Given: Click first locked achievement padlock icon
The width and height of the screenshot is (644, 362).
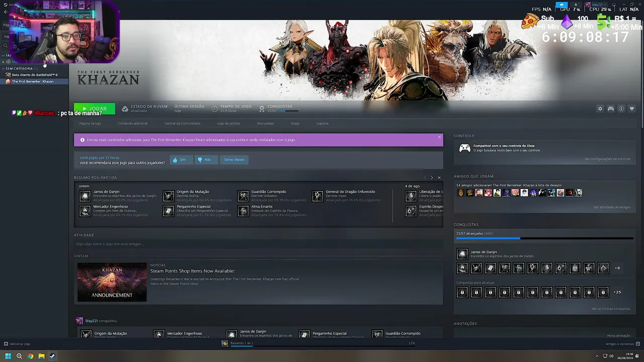Looking at the screenshot, I should point(462,292).
